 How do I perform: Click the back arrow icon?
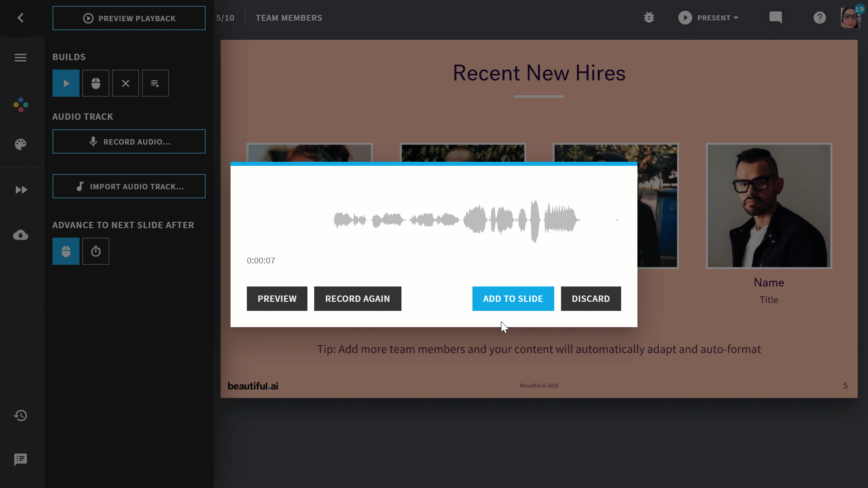20,18
